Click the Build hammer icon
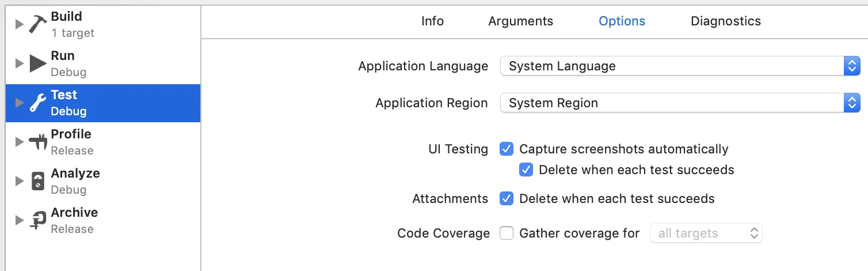The height and width of the screenshot is (271, 868). 38,24
